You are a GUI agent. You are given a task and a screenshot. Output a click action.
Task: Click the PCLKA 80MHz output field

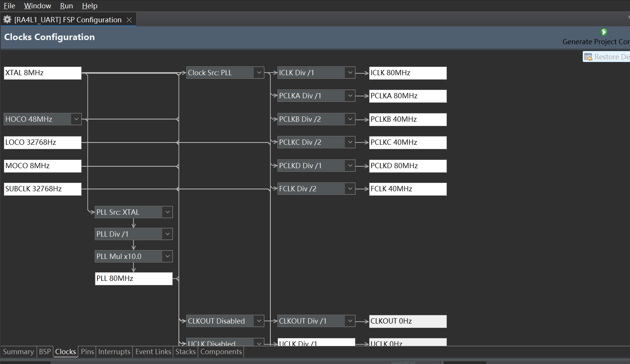point(408,96)
